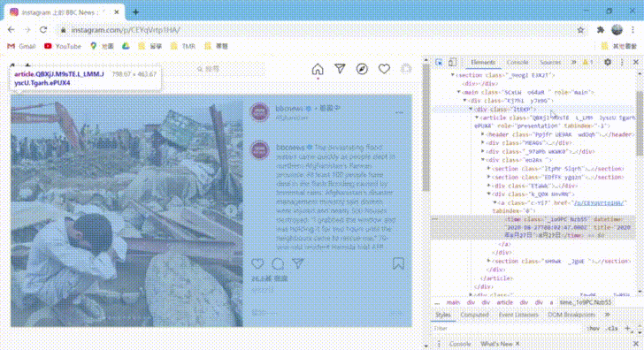Expand the section class EDfFK node
The width and height of the screenshot is (644, 350).
point(488,178)
